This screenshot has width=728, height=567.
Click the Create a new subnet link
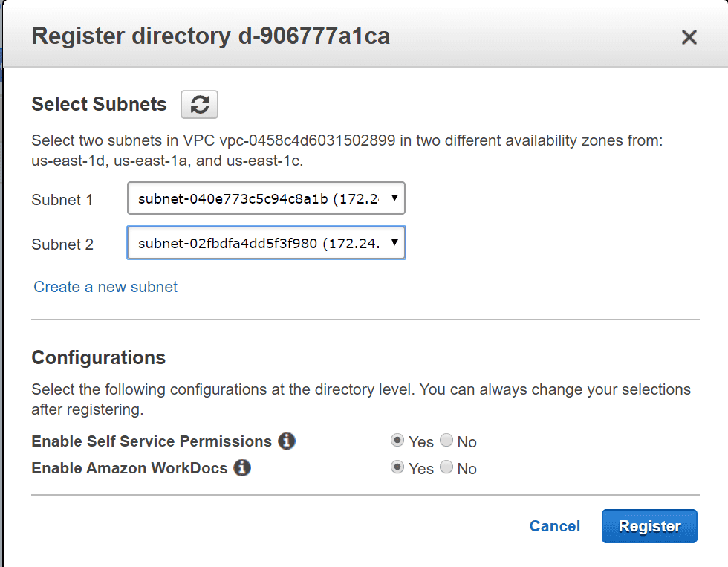(x=105, y=287)
